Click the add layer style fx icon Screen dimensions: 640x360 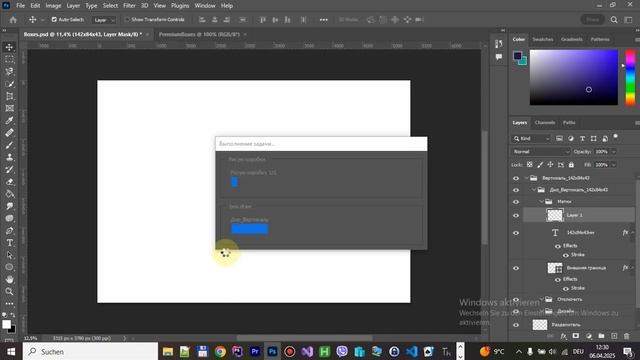[563, 336]
